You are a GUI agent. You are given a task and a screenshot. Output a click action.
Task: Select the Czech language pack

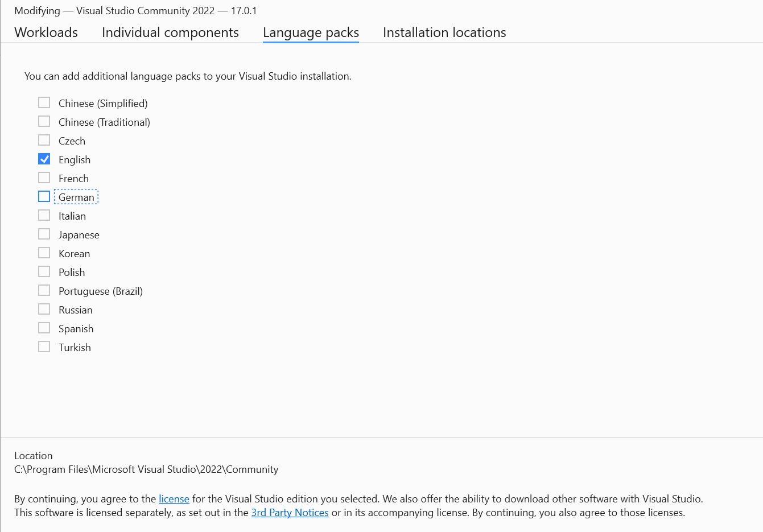[x=44, y=140]
